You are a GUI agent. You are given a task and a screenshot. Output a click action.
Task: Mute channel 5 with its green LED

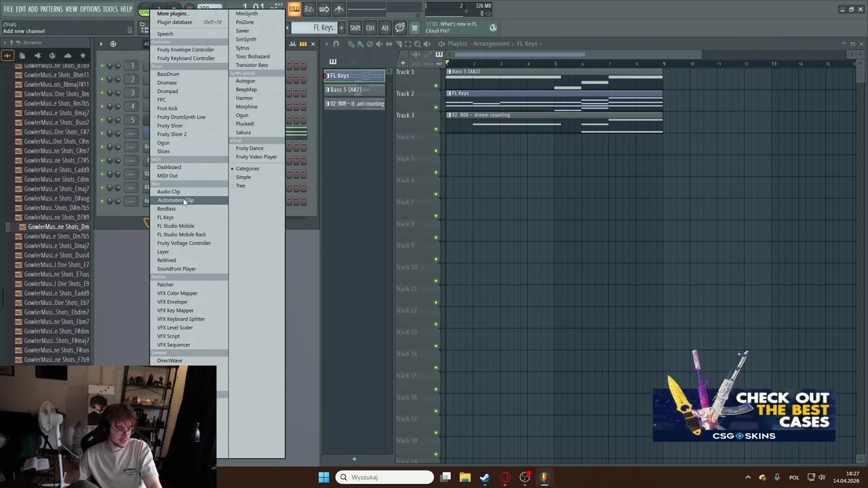[102, 120]
